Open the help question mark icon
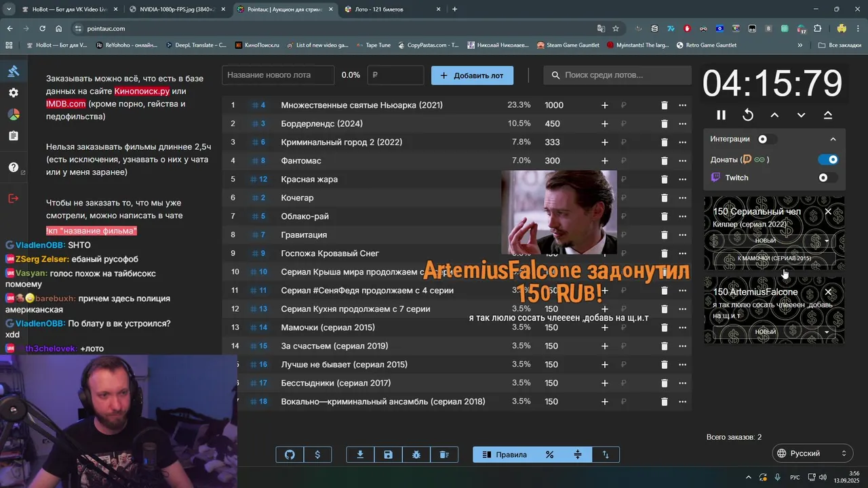This screenshot has height=488, width=868. click(x=14, y=167)
